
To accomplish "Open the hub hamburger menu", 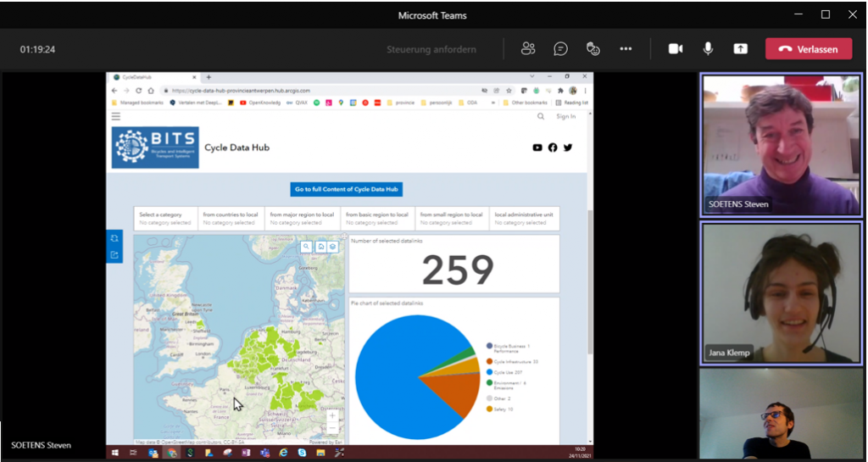I will coord(115,116).
